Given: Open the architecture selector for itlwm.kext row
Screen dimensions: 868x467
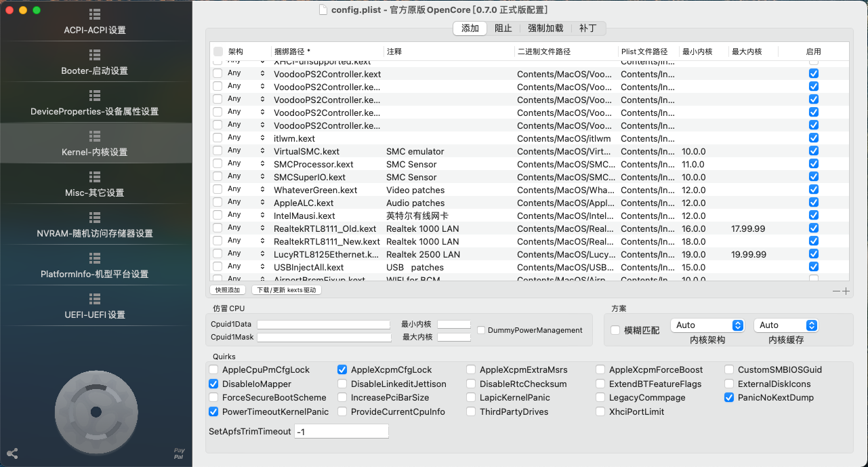Looking at the screenshot, I should pos(247,138).
